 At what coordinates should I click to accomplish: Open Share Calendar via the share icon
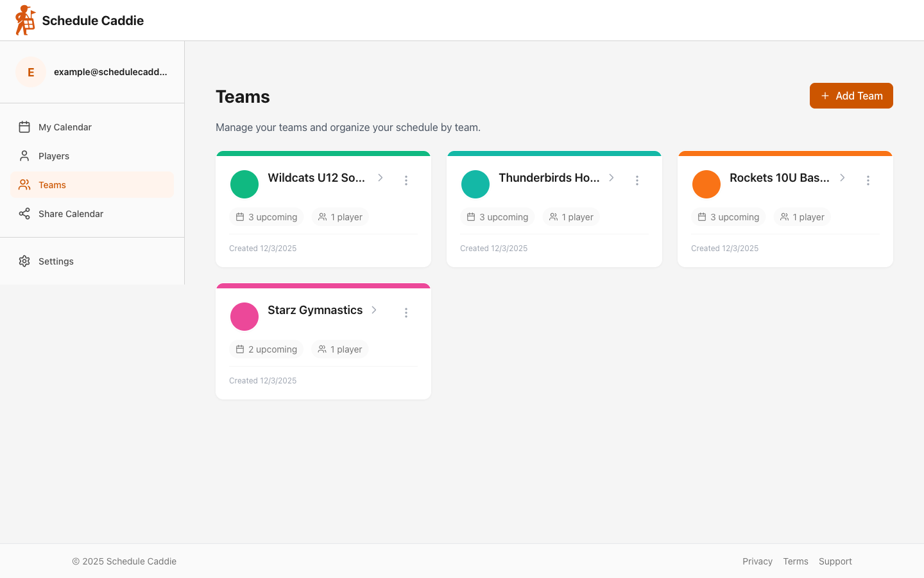(x=24, y=213)
